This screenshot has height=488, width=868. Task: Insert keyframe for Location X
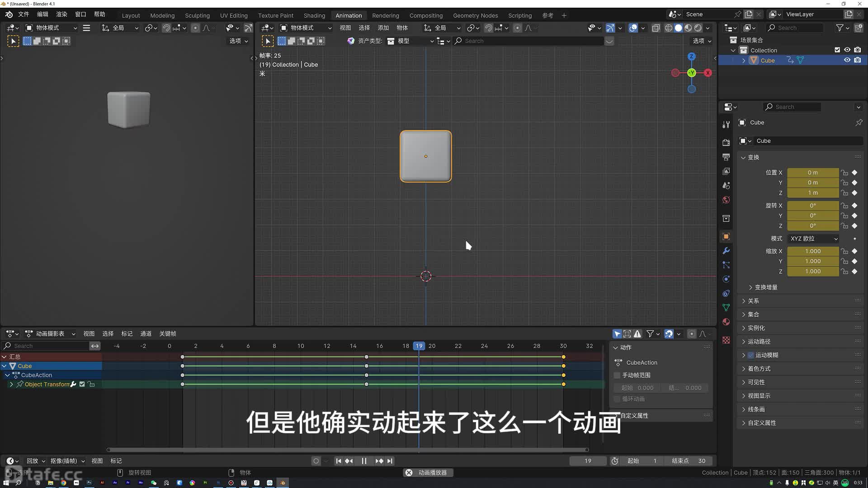coord(854,173)
